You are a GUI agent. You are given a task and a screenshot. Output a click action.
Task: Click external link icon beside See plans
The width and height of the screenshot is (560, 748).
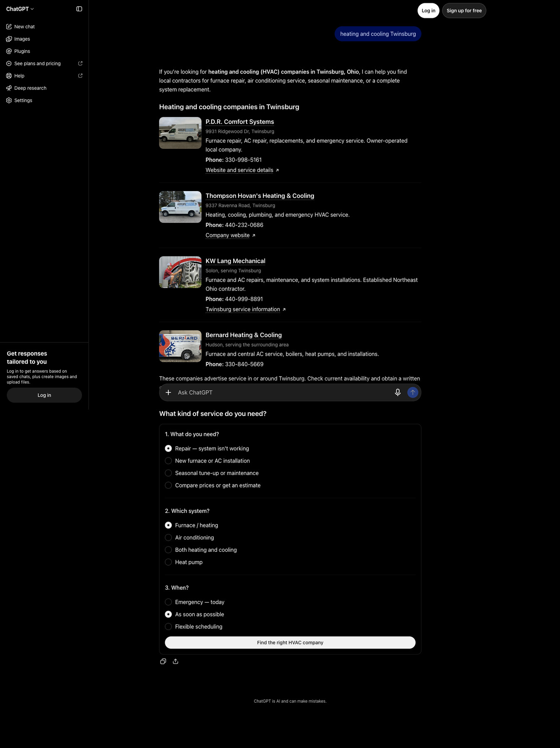(80, 63)
